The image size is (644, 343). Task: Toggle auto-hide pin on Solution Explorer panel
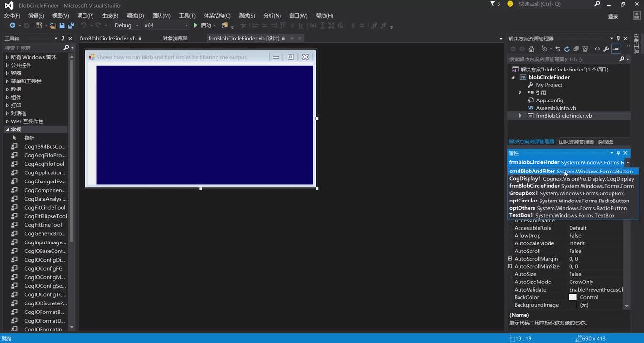(619, 39)
